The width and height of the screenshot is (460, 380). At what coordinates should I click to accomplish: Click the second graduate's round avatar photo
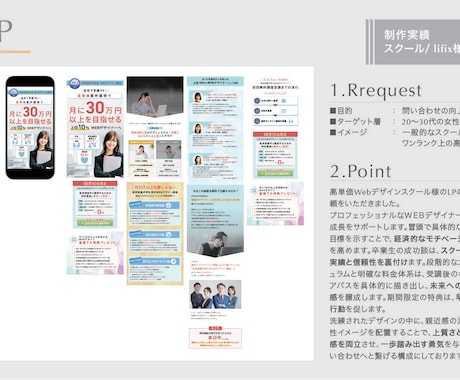198,128
